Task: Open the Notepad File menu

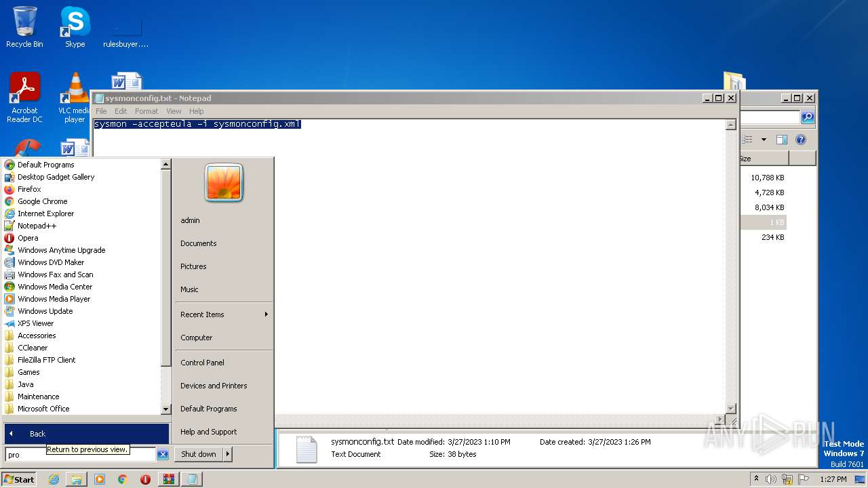Action: (101, 111)
